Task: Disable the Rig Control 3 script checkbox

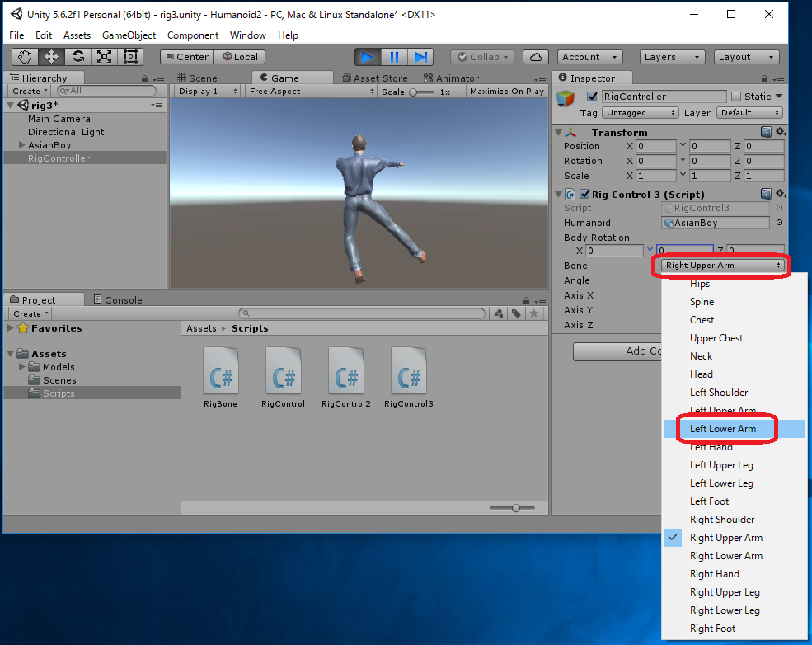Action: (584, 195)
